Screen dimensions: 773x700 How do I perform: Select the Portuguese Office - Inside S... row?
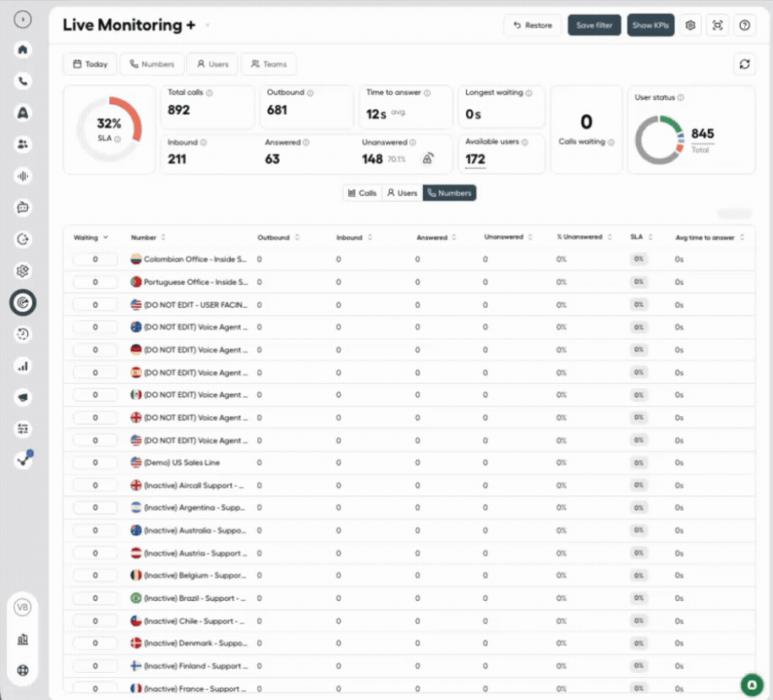(409, 282)
